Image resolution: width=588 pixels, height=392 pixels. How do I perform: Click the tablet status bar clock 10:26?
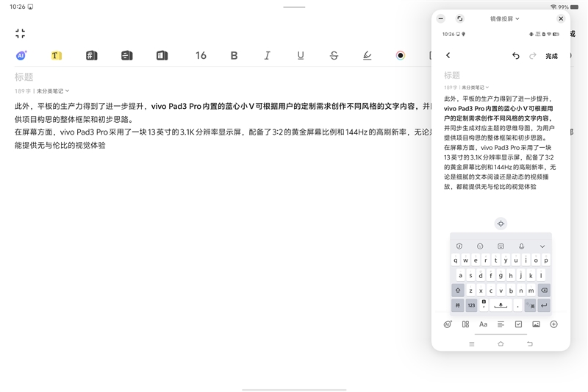tap(17, 7)
